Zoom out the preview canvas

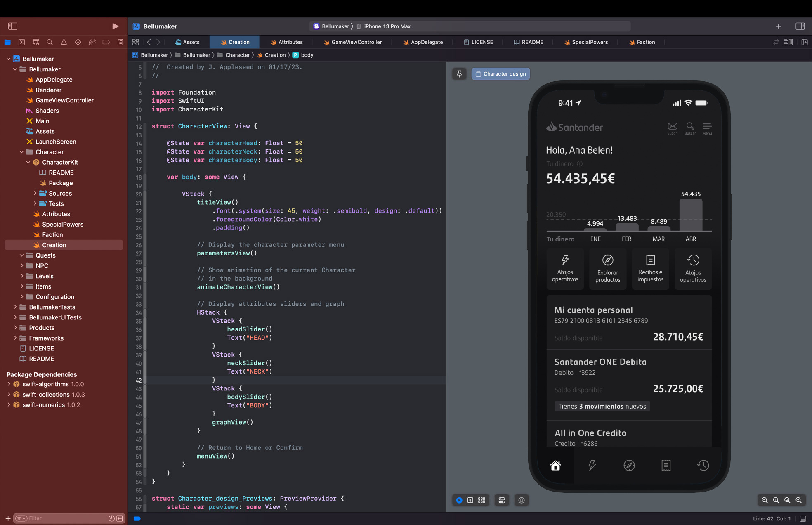[765, 500]
